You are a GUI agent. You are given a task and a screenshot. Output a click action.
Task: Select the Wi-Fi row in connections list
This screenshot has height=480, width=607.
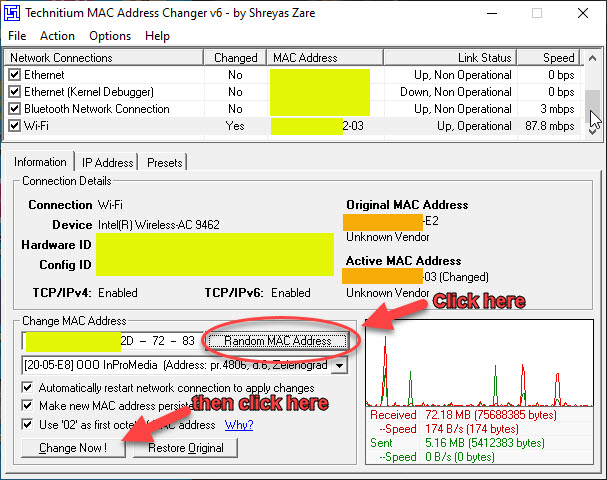point(292,126)
